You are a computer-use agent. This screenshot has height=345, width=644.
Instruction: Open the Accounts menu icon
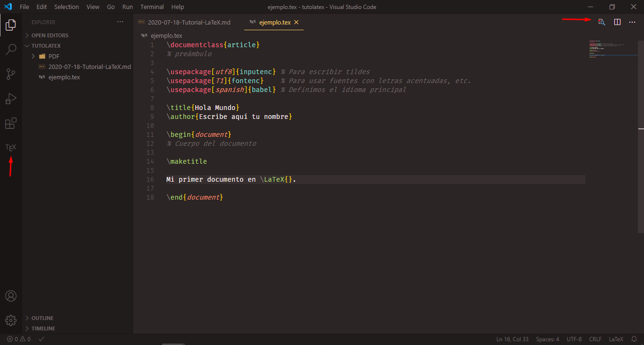(10, 296)
